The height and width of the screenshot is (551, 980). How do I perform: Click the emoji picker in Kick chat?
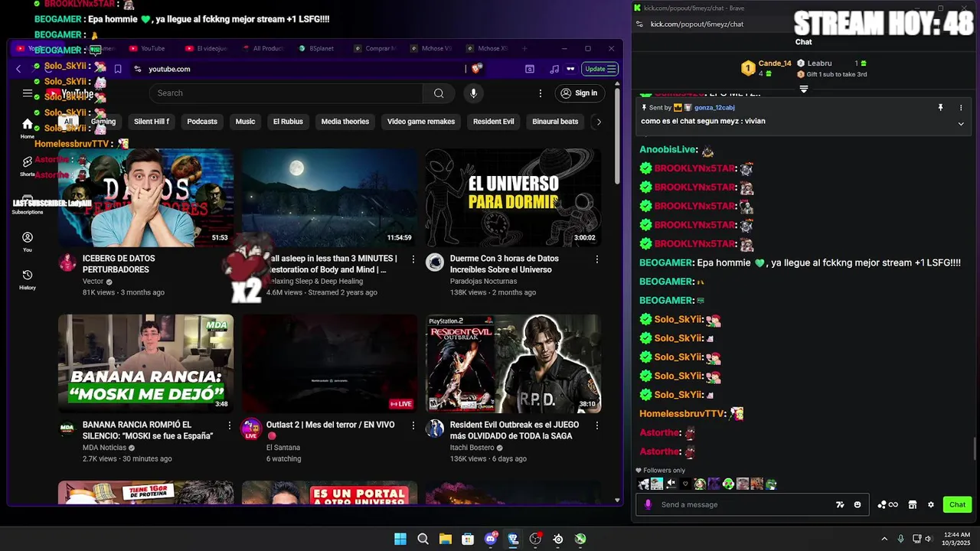(x=857, y=505)
